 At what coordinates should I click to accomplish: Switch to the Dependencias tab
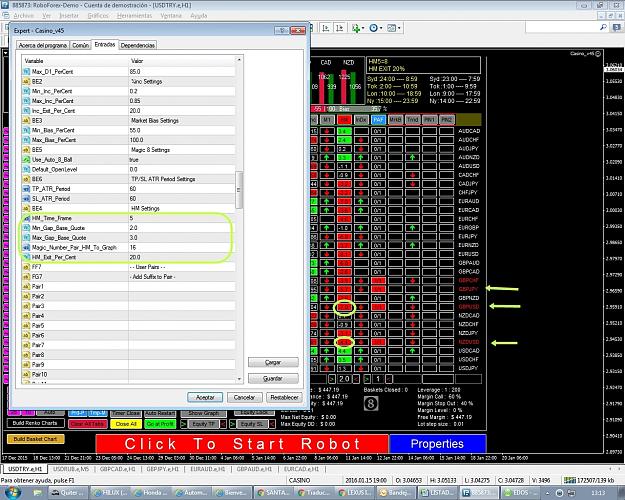(138, 45)
